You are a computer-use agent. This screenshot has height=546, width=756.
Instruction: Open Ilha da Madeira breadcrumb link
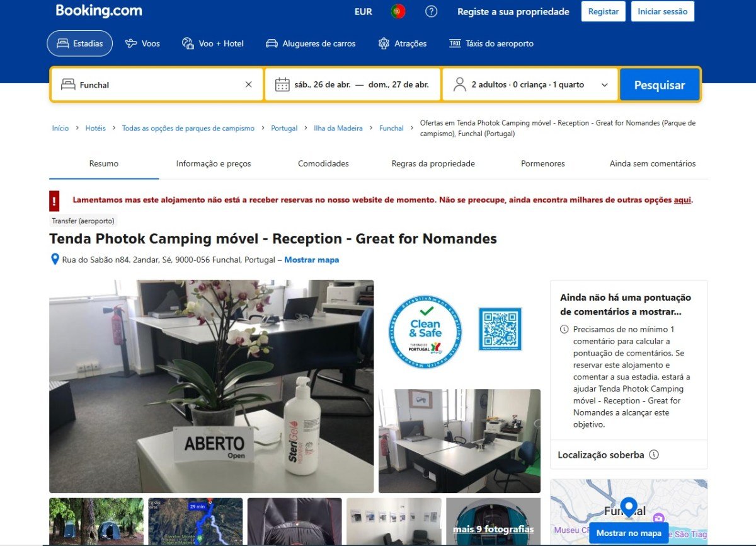(x=338, y=128)
